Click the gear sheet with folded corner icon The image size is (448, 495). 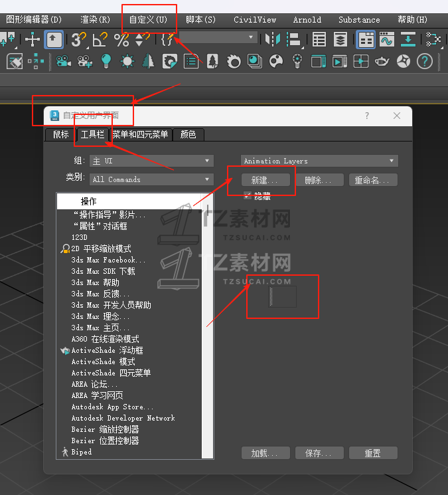(x=170, y=61)
